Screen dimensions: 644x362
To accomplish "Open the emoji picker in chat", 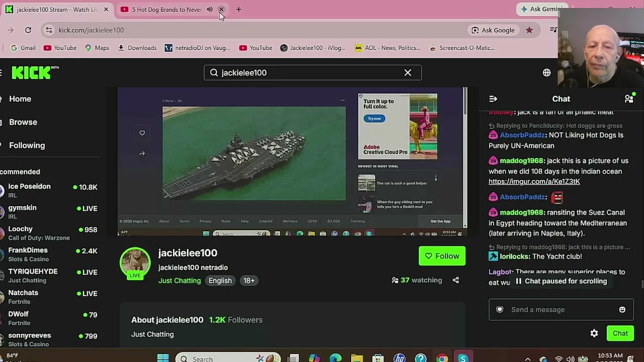I will (x=622, y=310).
